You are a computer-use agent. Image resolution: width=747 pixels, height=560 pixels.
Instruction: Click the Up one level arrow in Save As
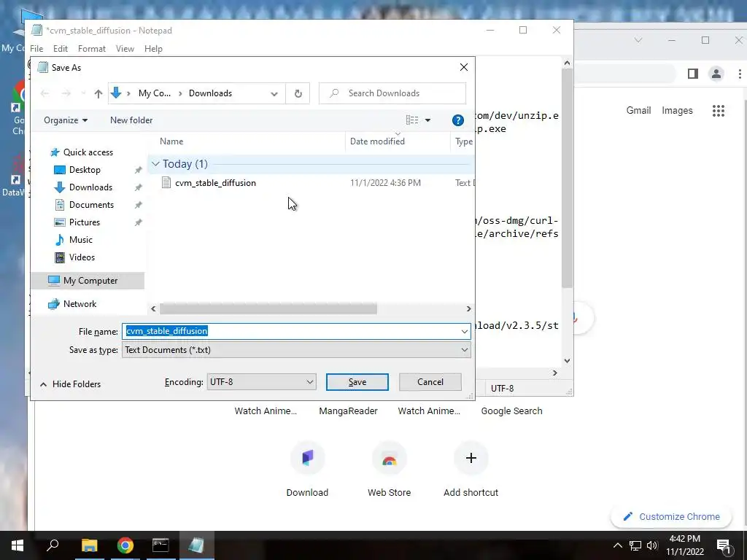click(98, 93)
